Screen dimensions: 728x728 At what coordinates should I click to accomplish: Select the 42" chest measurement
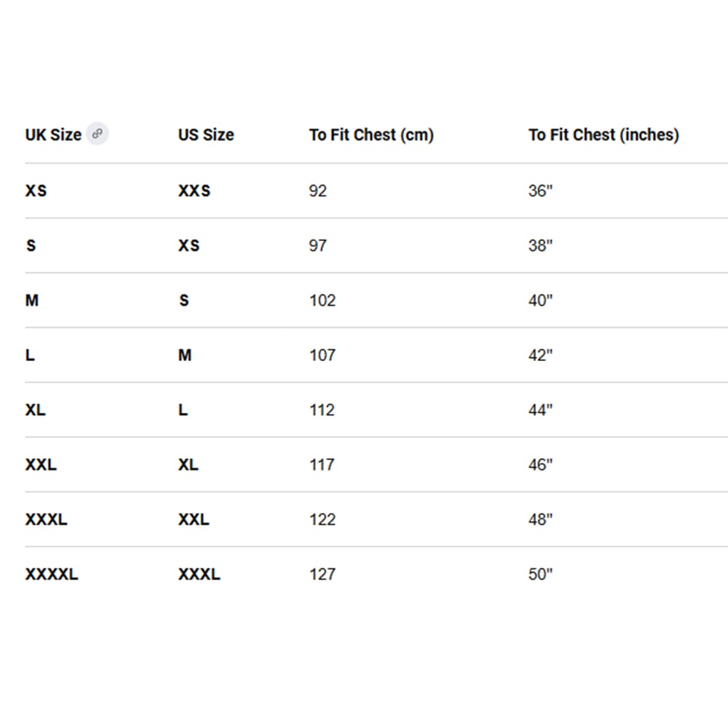(x=540, y=355)
